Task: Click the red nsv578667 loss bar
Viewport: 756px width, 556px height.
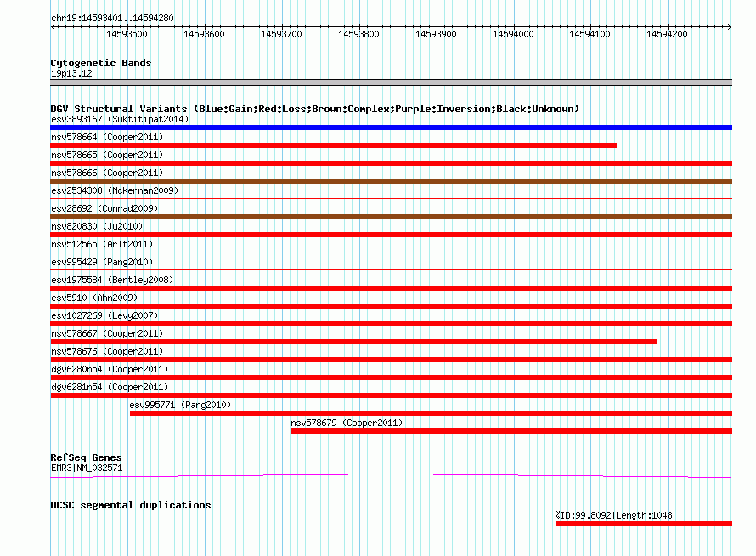Action: [353, 342]
